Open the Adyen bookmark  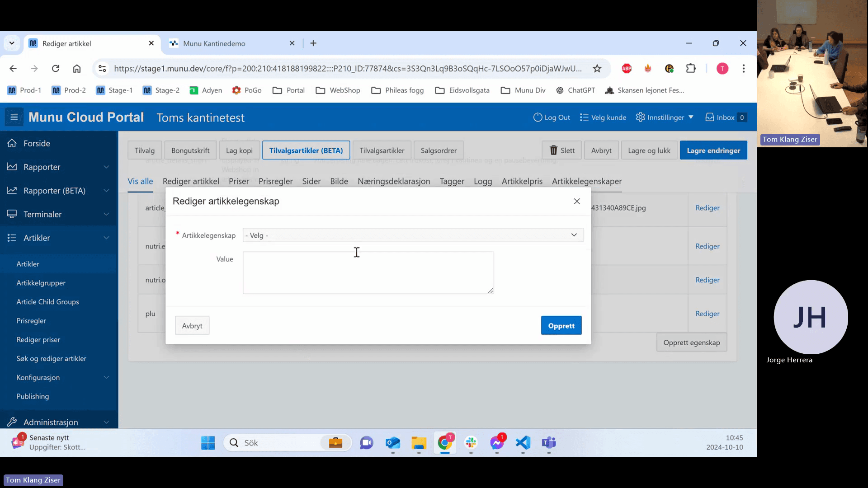(206, 90)
